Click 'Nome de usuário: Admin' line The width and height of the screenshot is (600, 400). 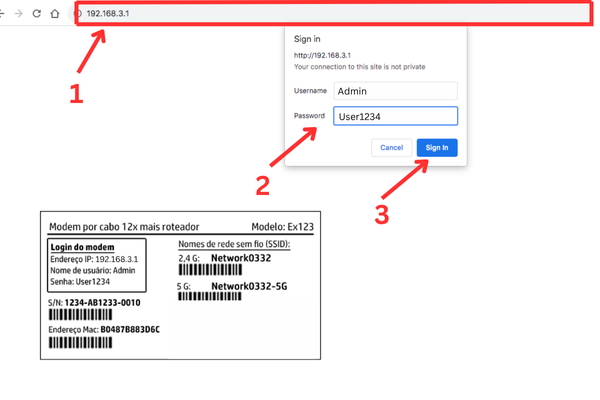pyautogui.click(x=93, y=271)
